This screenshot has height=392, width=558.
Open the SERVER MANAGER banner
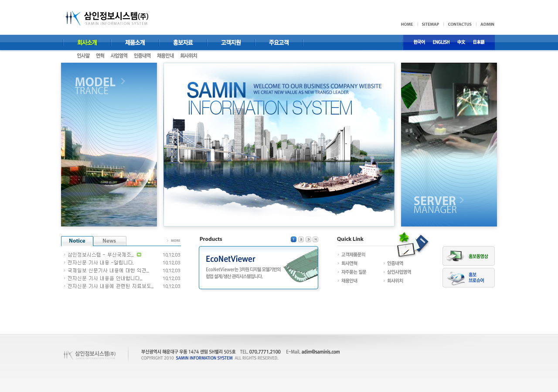(x=449, y=145)
